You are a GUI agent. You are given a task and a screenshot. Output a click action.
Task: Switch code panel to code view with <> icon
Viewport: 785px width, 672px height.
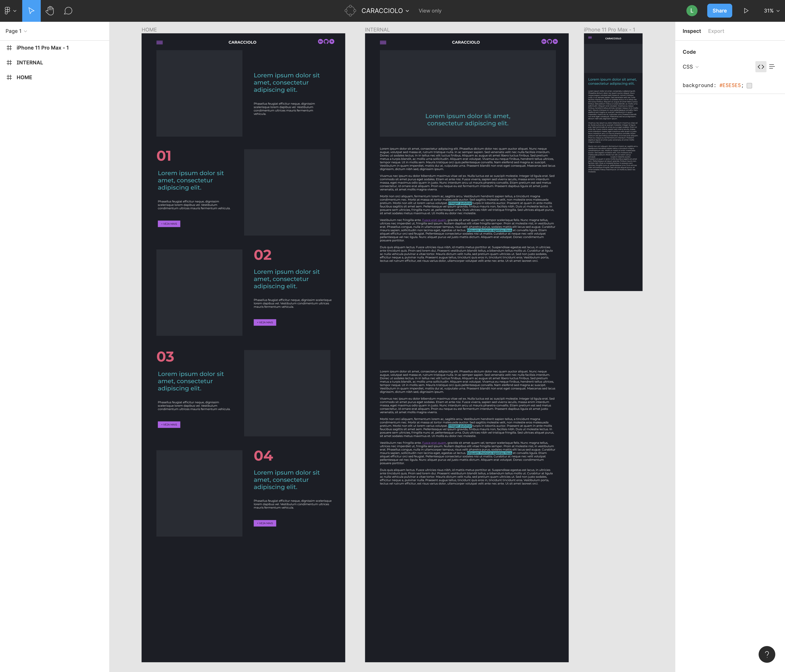point(761,66)
